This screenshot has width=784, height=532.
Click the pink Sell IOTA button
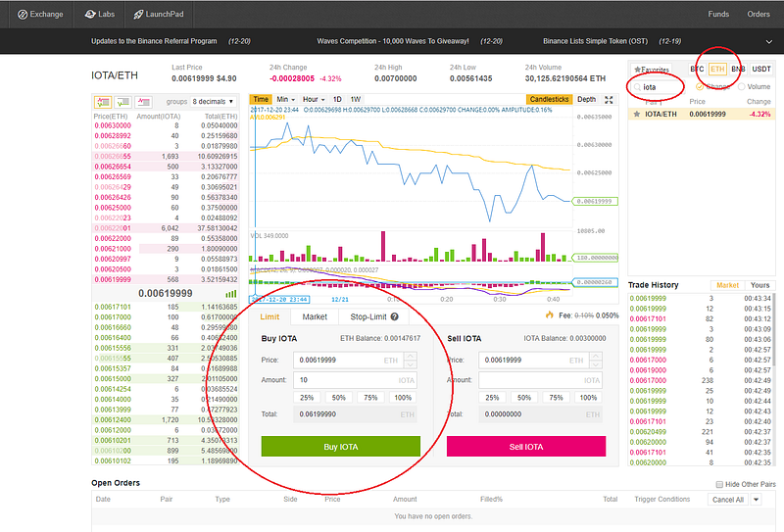pyautogui.click(x=526, y=446)
